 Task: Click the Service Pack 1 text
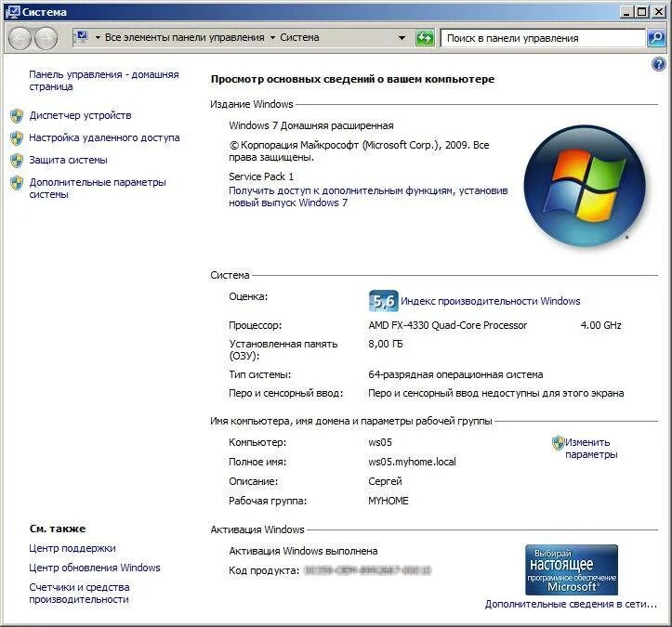click(261, 176)
